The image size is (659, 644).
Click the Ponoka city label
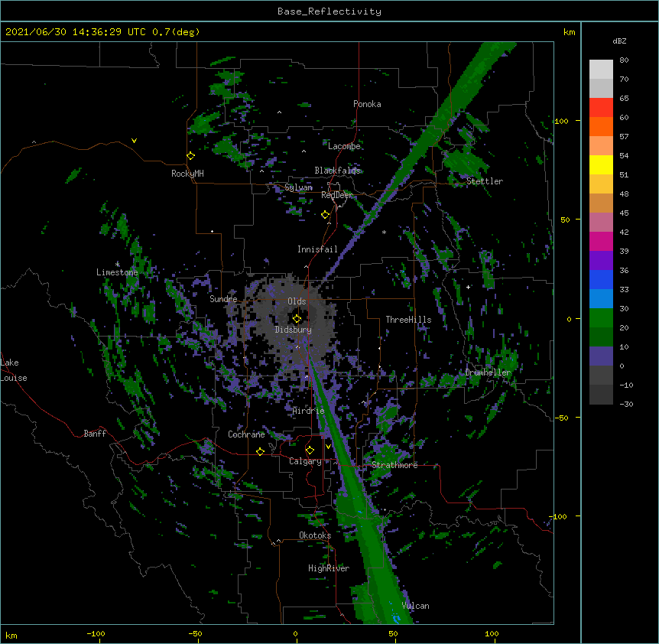[367, 104]
